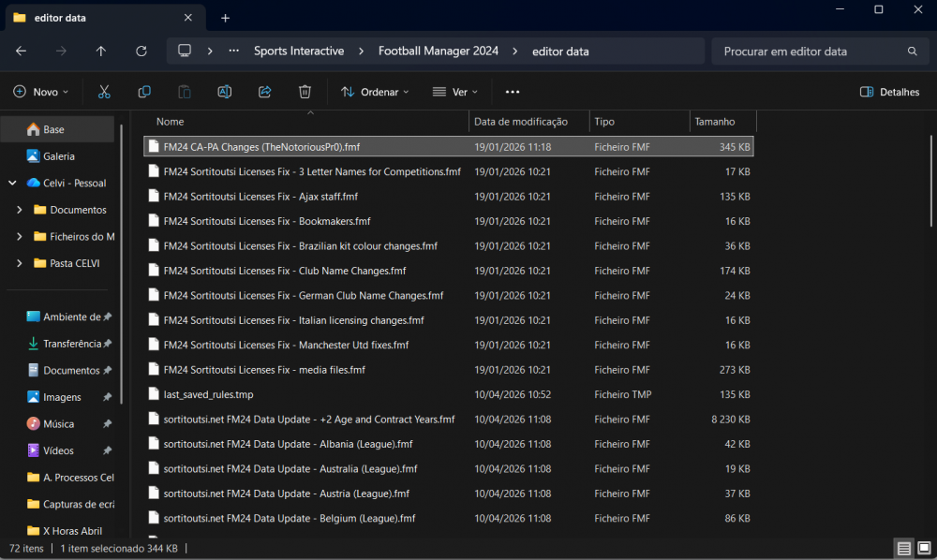Expand the Ficheiros do M folder
The image size is (937, 560).
coord(19,237)
